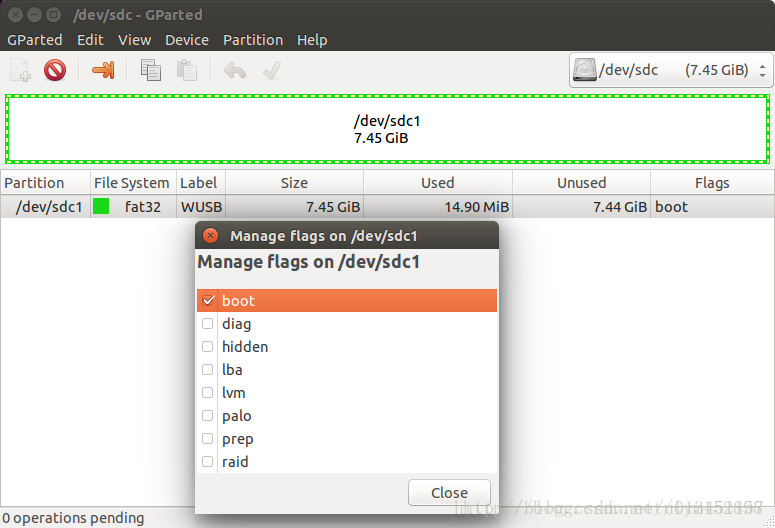Click the WUSB label cell
This screenshot has width=775, height=528.
coord(201,207)
